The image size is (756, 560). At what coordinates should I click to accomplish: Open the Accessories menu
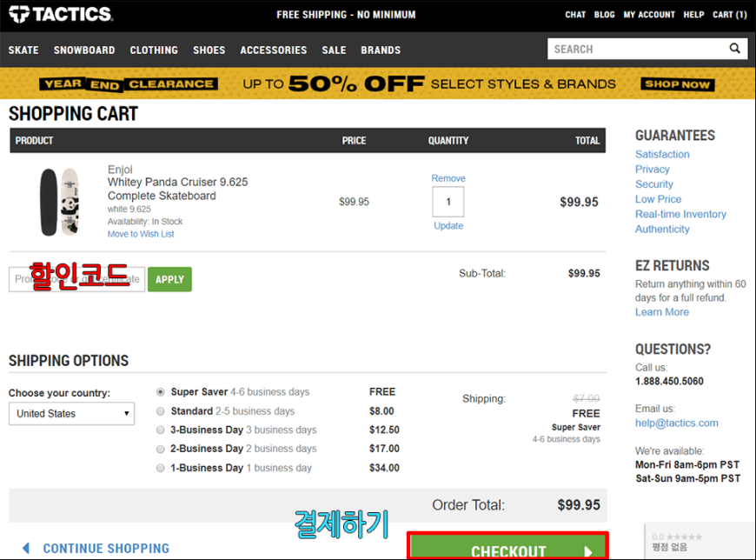pos(274,50)
